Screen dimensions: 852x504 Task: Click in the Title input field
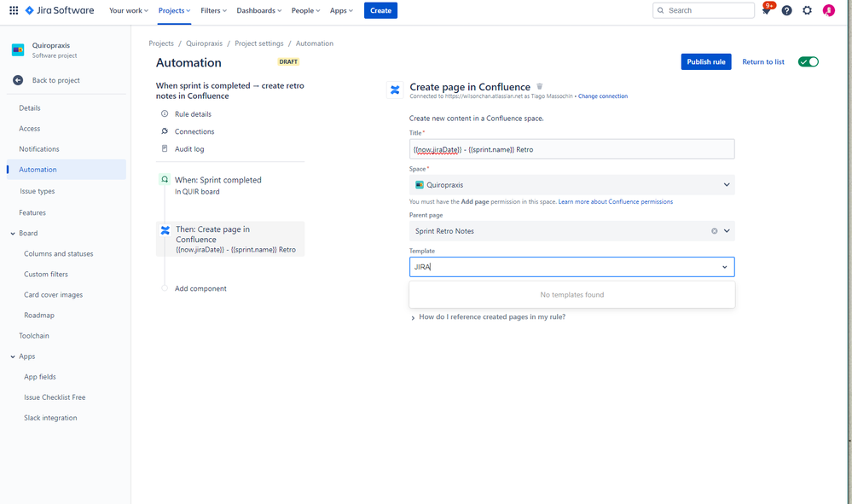pyautogui.click(x=571, y=149)
